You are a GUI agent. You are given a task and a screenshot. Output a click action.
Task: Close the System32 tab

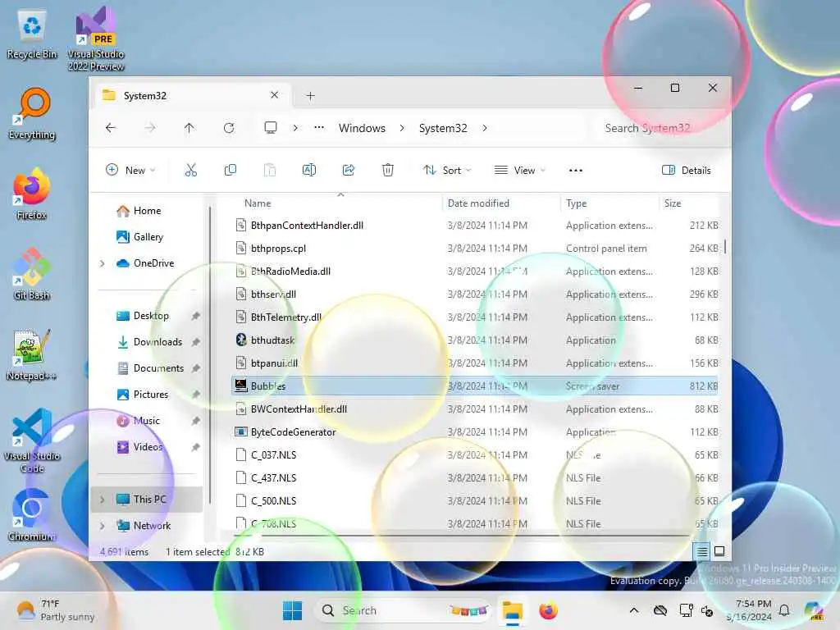coord(274,95)
